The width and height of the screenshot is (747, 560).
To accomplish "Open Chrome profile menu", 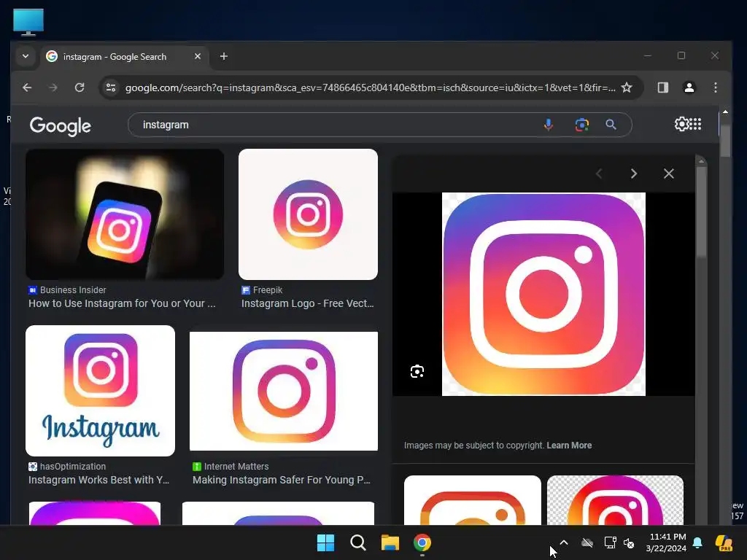I will [x=689, y=87].
